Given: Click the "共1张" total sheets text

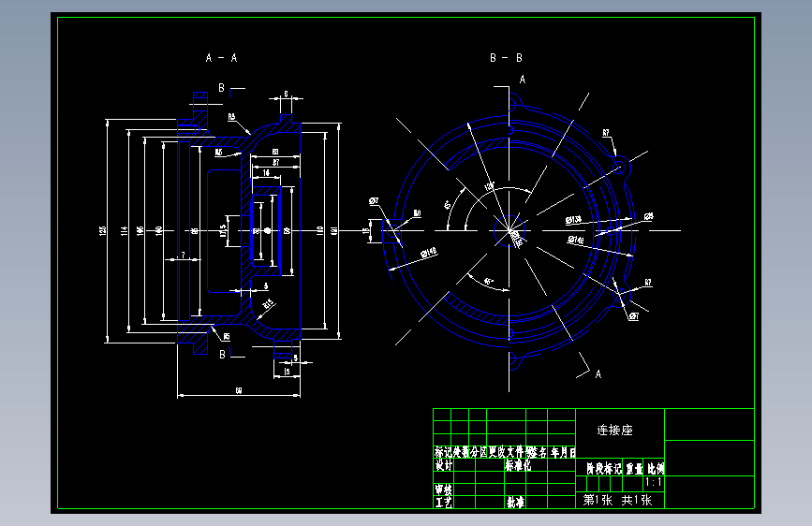Looking at the screenshot, I should tap(637, 500).
